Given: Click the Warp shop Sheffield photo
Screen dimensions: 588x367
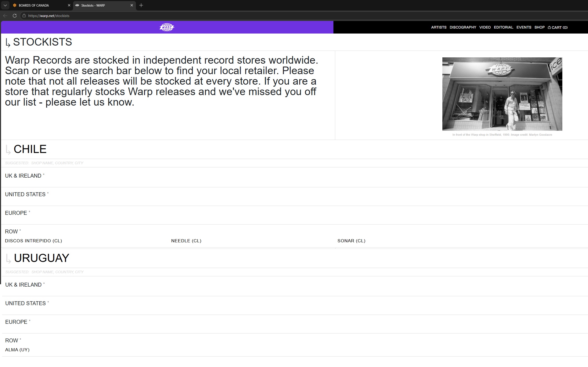Looking at the screenshot, I should [x=502, y=94].
